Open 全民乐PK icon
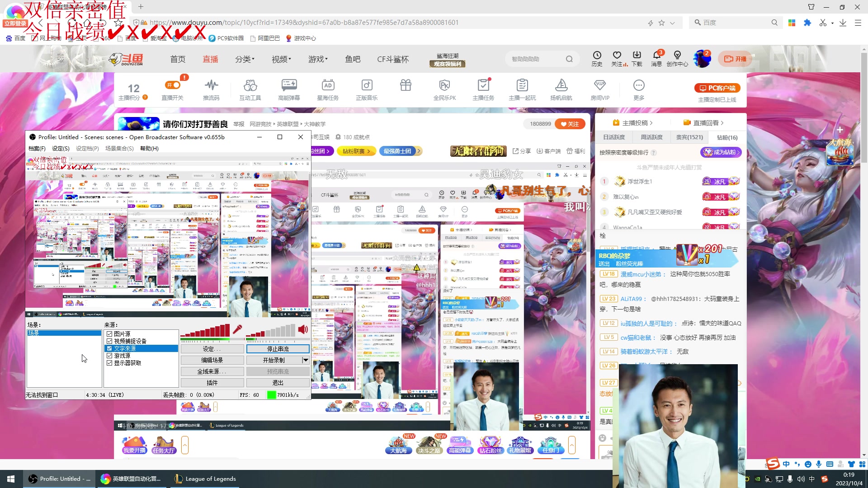 [x=444, y=85]
